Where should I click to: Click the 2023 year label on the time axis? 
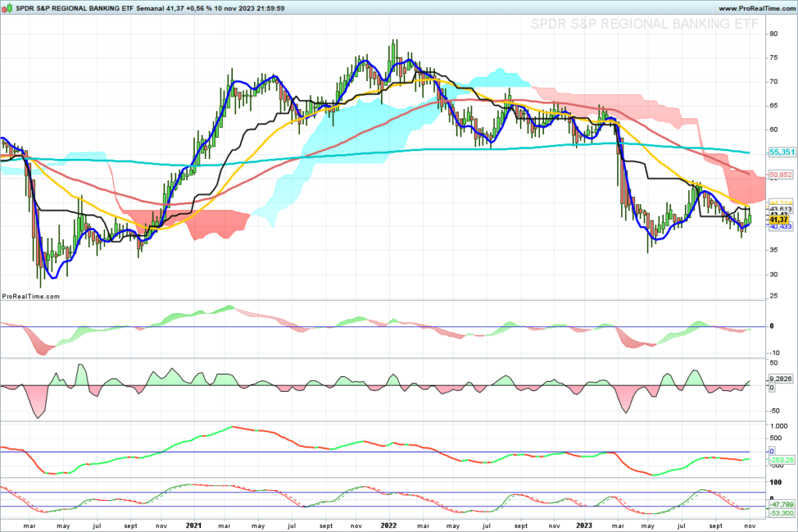pyautogui.click(x=584, y=526)
